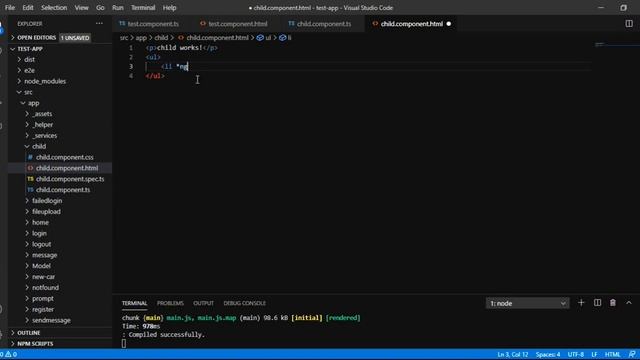Open the Go menu

pyautogui.click(x=100, y=8)
